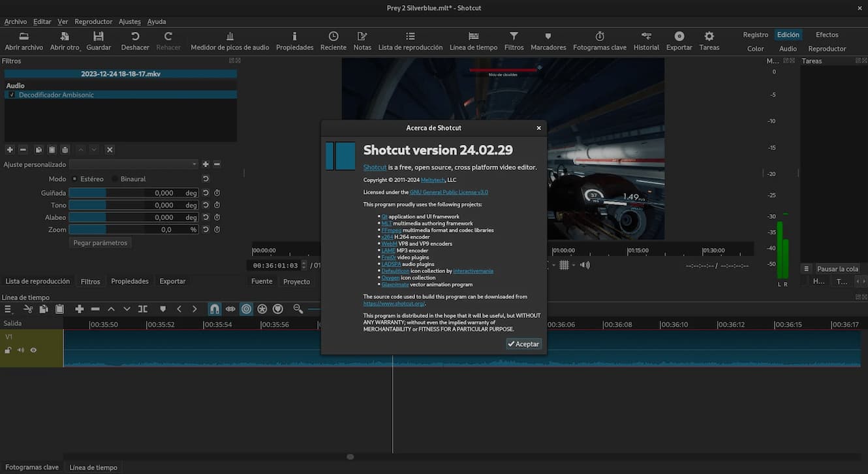The image size is (868, 474).
Task: Open the Historial toolbar icon
Action: 646,36
